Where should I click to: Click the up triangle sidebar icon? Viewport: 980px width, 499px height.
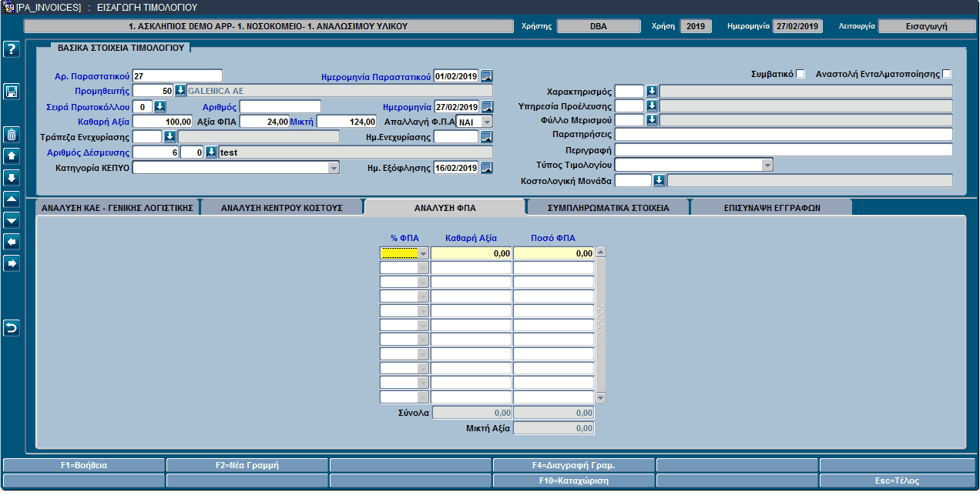coord(12,199)
